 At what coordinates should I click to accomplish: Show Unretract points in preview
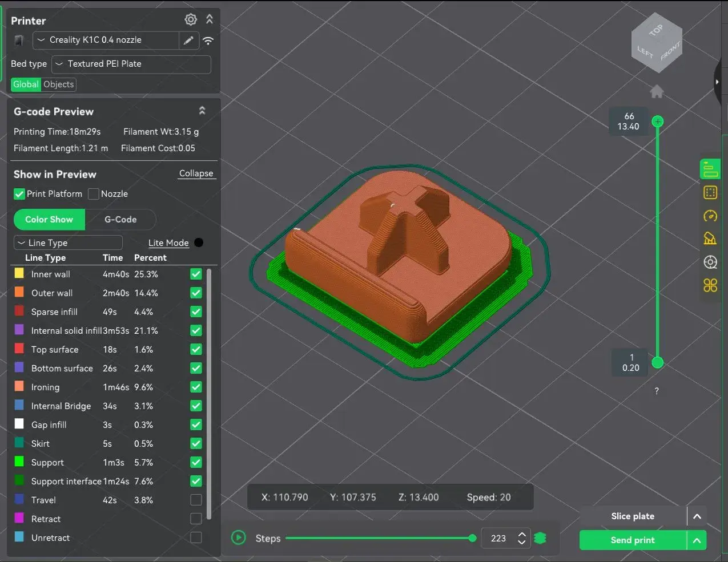point(196,537)
